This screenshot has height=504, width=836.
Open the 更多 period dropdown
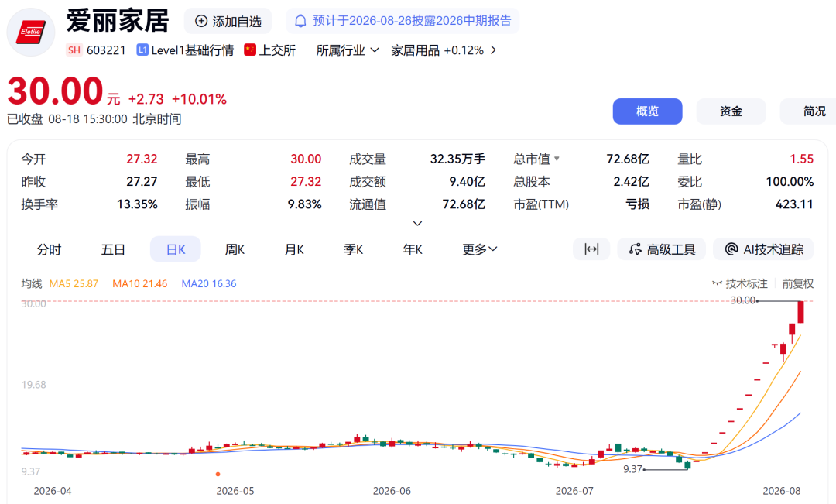pyautogui.click(x=479, y=249)
